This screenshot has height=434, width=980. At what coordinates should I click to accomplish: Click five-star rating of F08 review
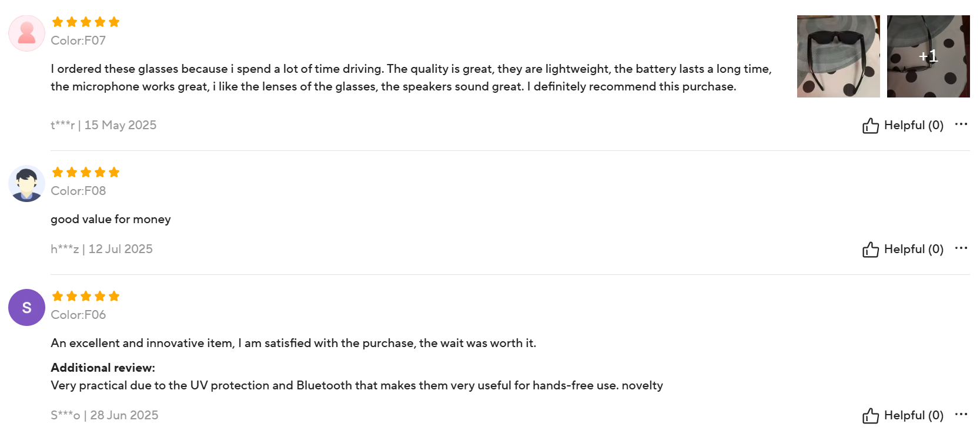(x=86, y=173)
